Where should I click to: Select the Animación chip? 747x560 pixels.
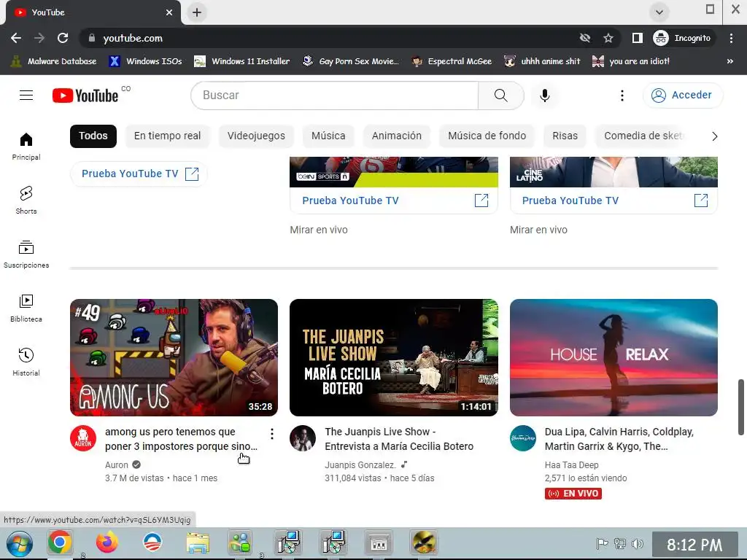point(396,136)
